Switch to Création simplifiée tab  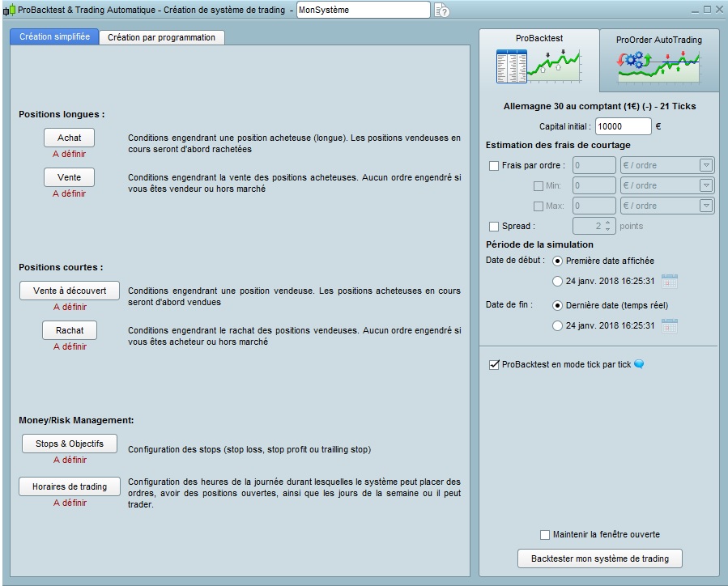click(54, 36)
